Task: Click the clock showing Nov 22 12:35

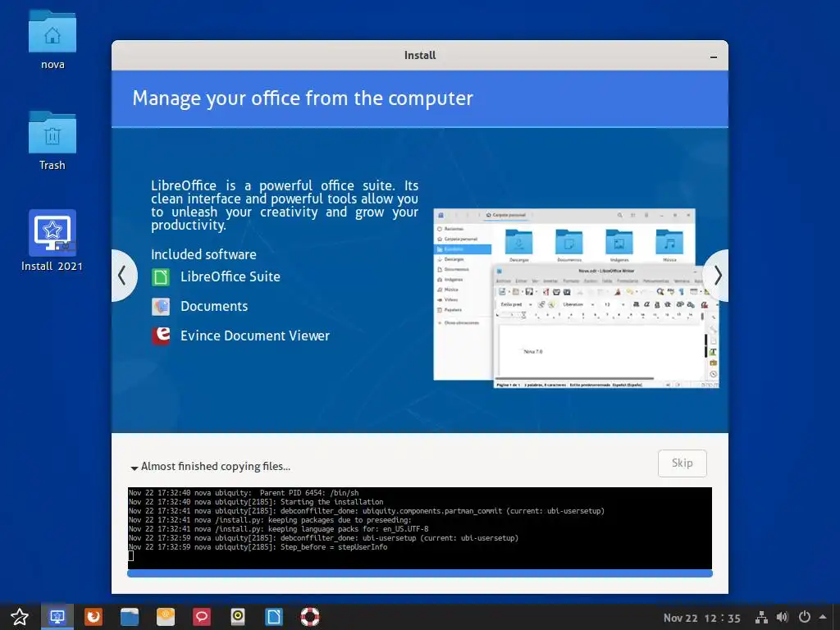Action: (x=702, y=619)
